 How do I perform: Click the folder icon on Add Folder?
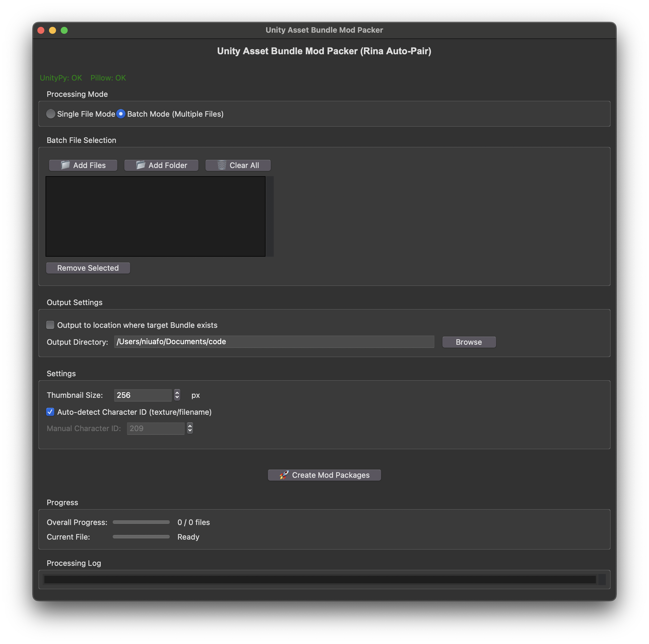(140, 165)
